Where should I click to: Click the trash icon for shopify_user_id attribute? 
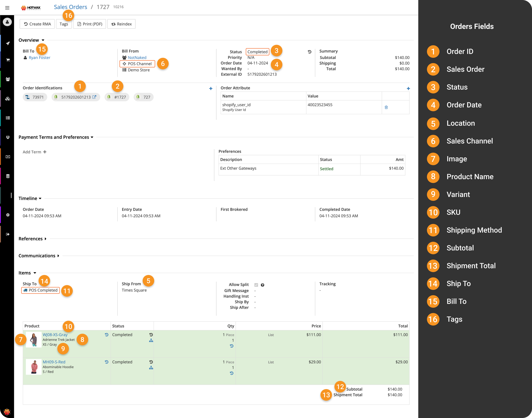click(x=386, y=107)
